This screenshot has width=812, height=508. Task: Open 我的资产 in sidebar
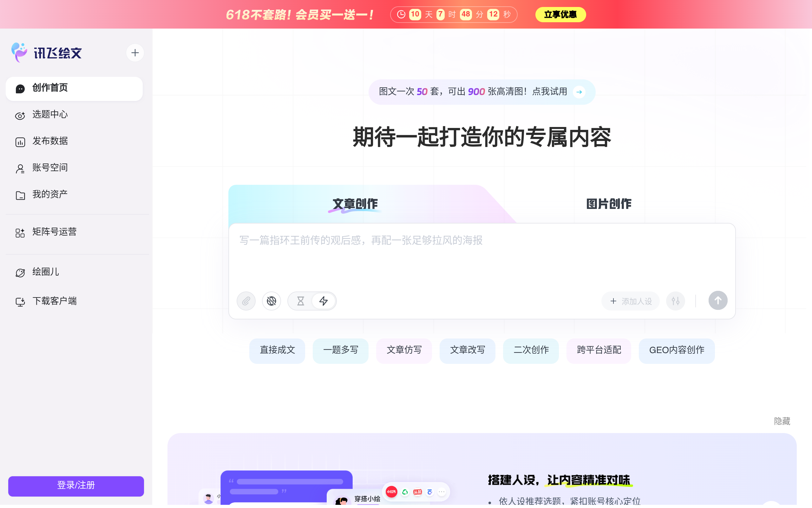coord(74,195)
